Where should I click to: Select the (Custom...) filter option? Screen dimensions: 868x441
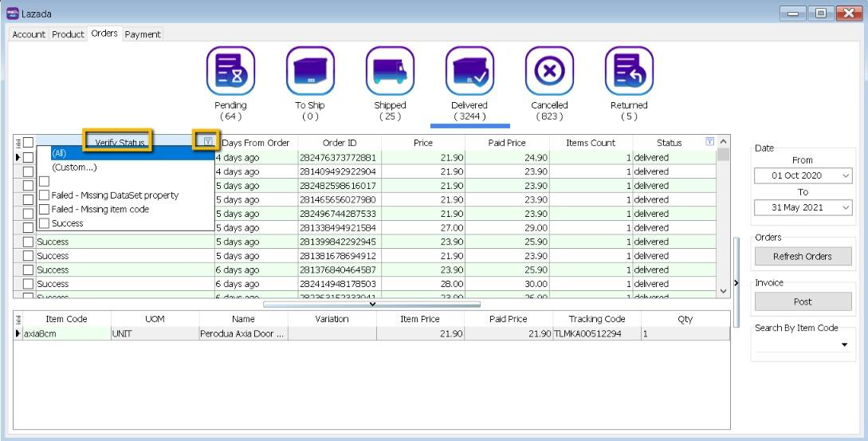click(x=74, y=167)
